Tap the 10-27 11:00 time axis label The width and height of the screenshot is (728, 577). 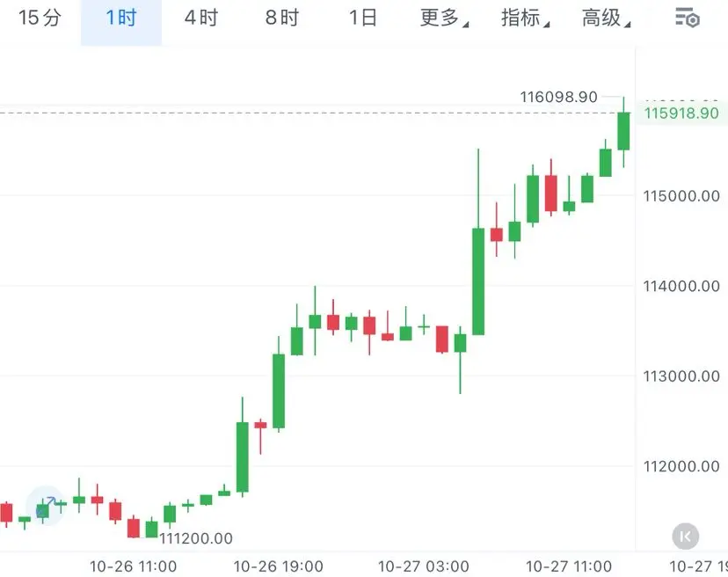(568, 566)
